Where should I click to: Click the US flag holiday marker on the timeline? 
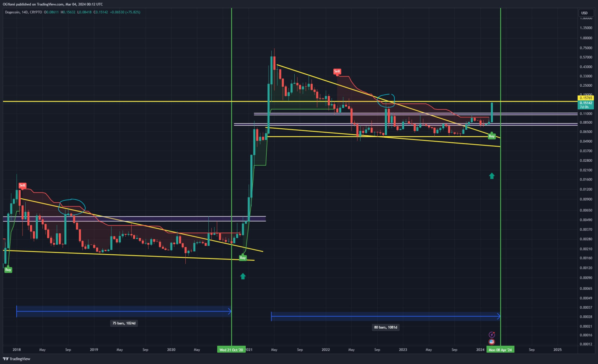492,342
